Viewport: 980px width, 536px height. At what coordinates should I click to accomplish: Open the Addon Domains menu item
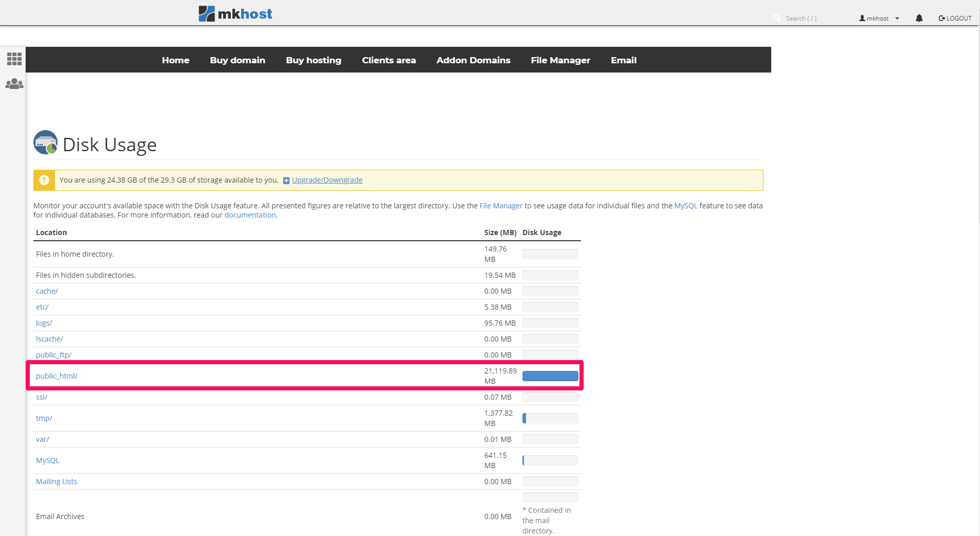pyautogui.click(x=474, y=60)
